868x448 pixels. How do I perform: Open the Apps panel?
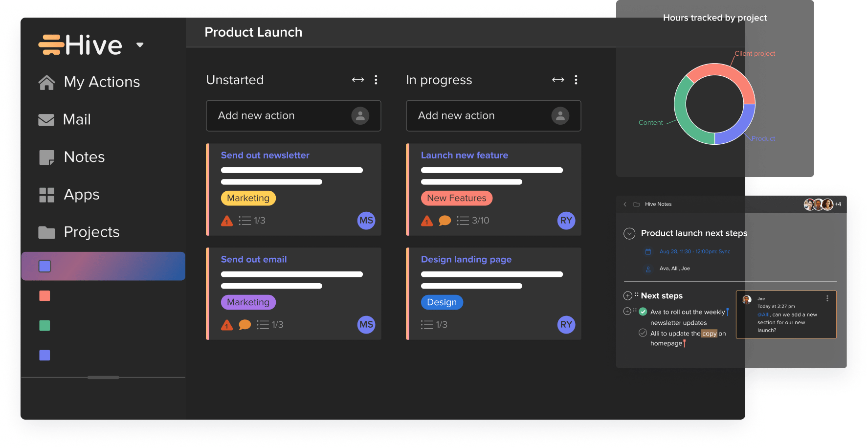(81, 195)
